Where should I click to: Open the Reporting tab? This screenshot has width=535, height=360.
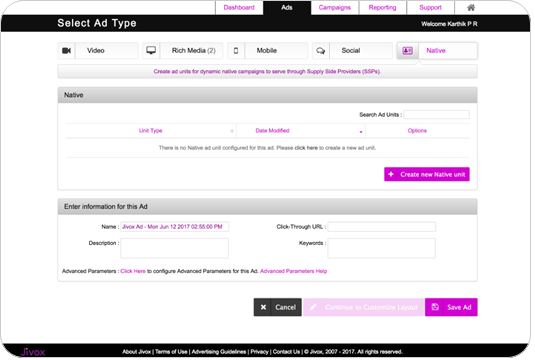pyautogui.click(x=382, y=8)
